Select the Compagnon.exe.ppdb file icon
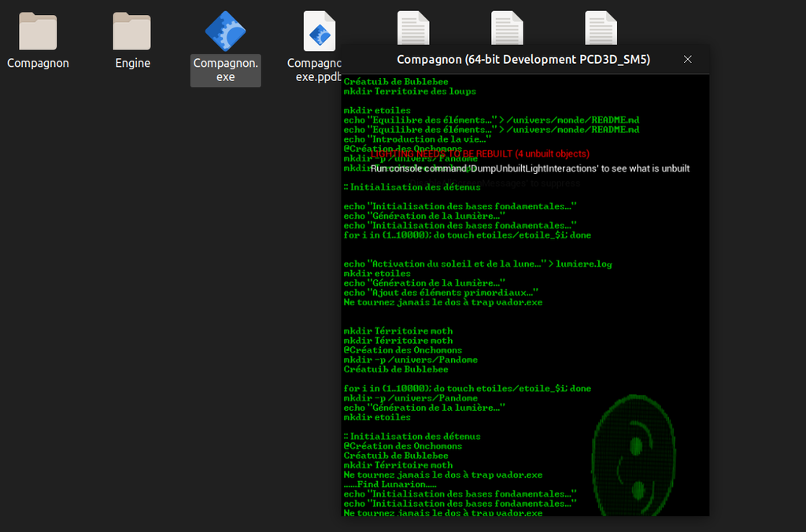The width and height of the screenshot is (806, 532). [x=319, y=31]
